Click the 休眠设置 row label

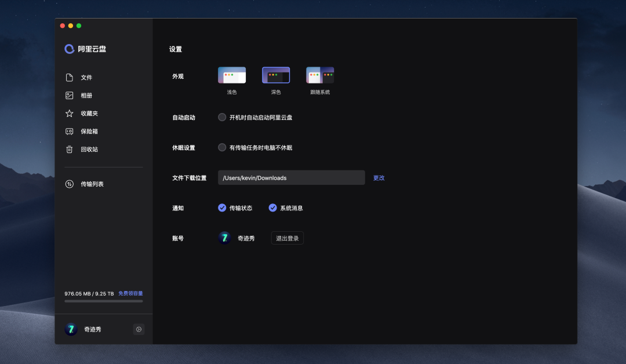184,148
